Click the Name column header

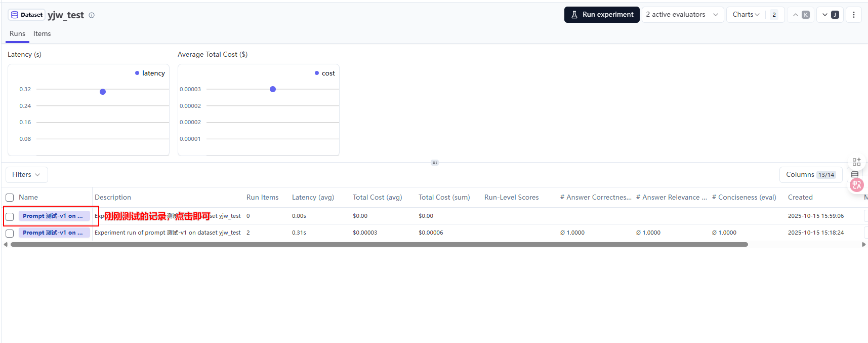[28, 197]
